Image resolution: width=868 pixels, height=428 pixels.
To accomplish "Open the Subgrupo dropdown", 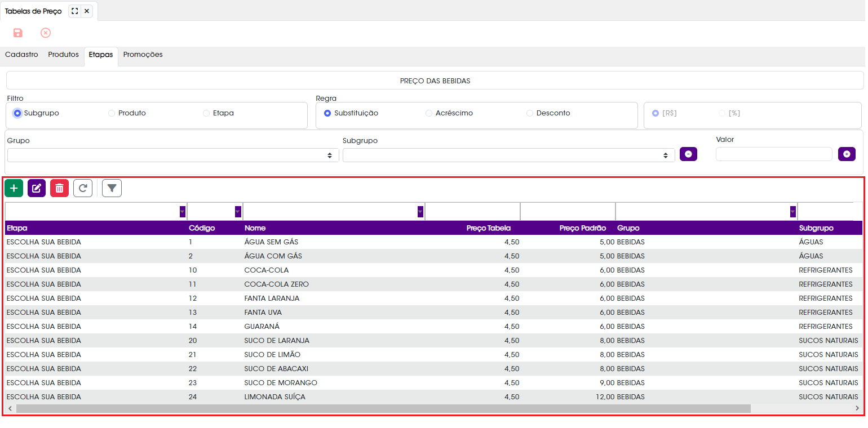I will click(x=508, y=155).
